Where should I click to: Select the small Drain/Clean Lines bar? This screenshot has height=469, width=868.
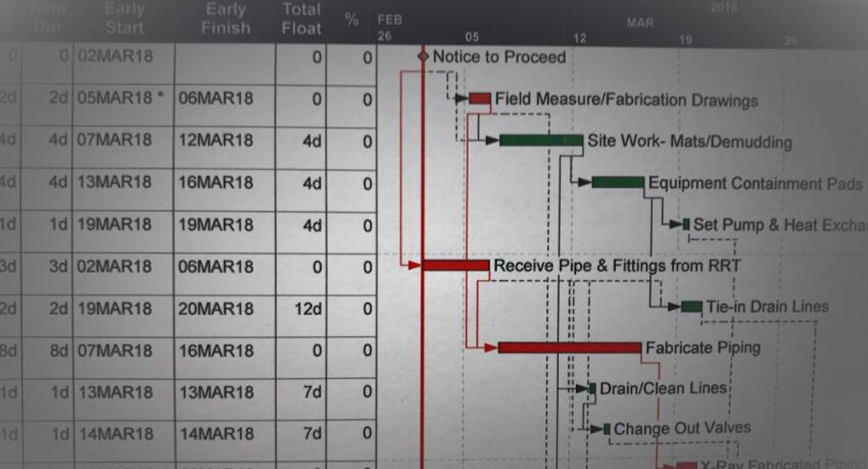(593, 388)
